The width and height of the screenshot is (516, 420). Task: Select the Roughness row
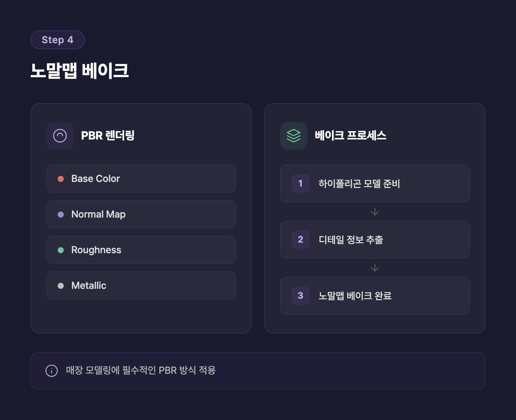[x=141, y=250]
